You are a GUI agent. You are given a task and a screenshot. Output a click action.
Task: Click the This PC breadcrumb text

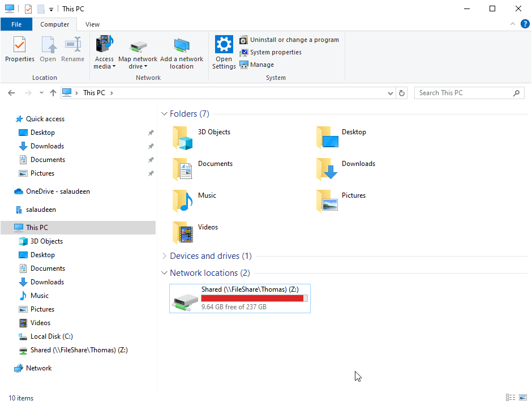click(x=95, y=93)
